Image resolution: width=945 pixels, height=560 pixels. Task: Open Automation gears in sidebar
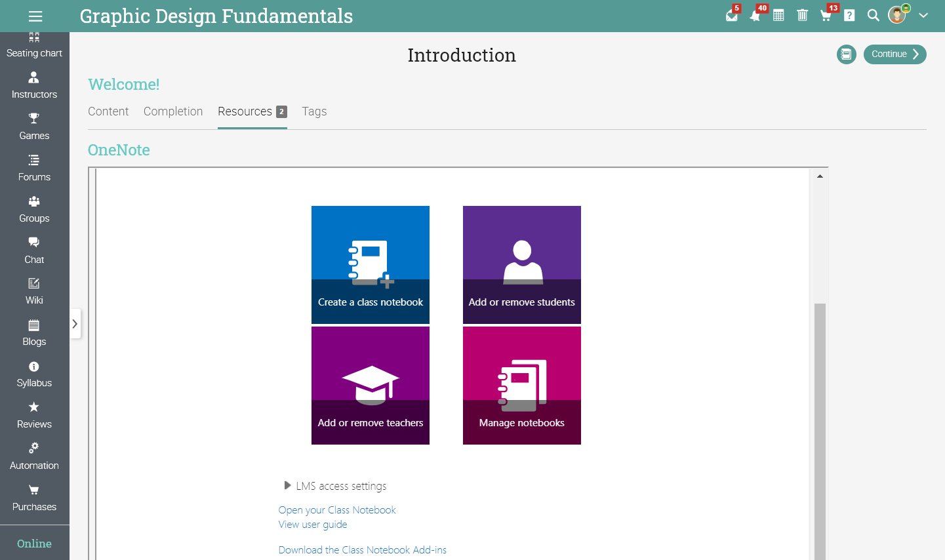[34, 457]
